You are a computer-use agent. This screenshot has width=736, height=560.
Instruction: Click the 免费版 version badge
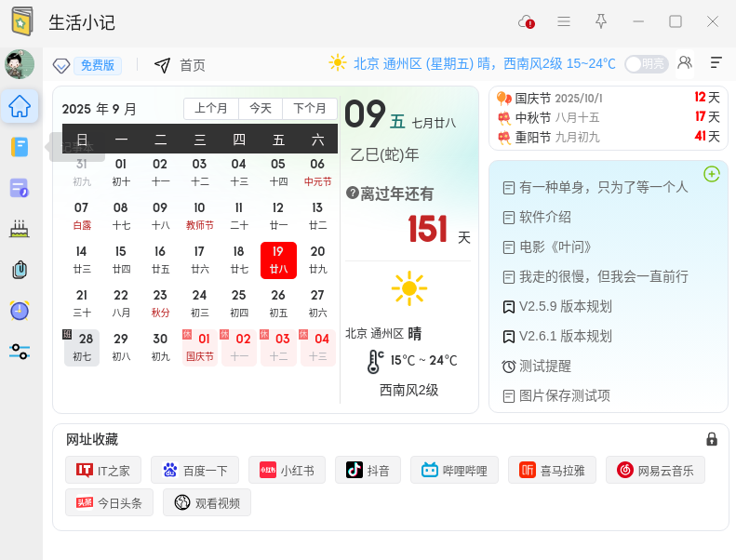coord(97,65)
